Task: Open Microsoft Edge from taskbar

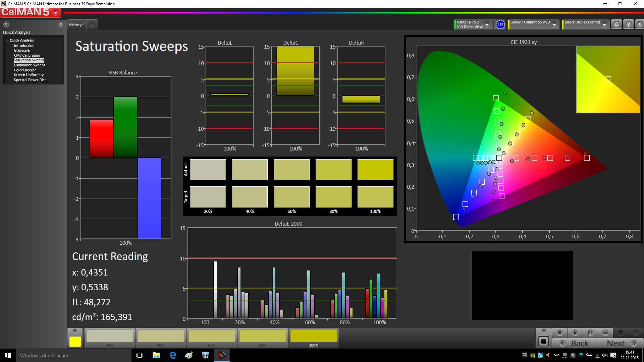Action: coord(173,355)
